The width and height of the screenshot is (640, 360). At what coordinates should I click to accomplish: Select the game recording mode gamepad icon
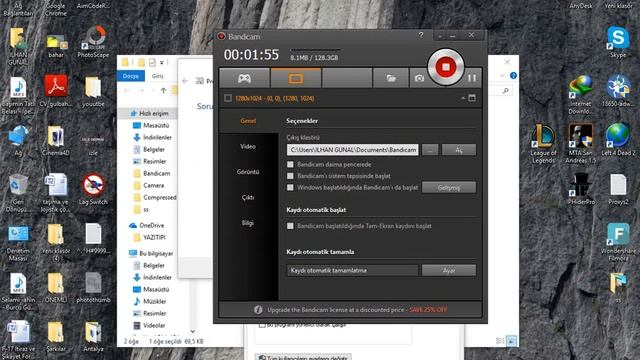pos(244,78)
